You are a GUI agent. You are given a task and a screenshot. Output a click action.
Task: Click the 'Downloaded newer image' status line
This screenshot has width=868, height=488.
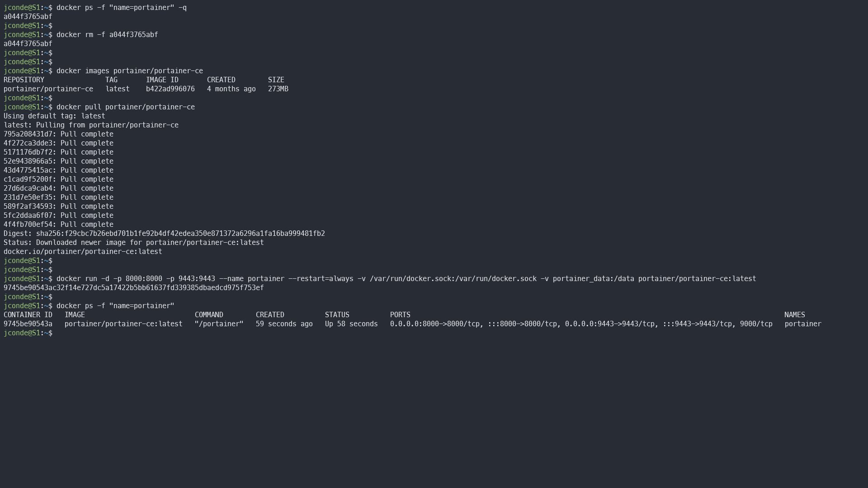tap(133, 243)
